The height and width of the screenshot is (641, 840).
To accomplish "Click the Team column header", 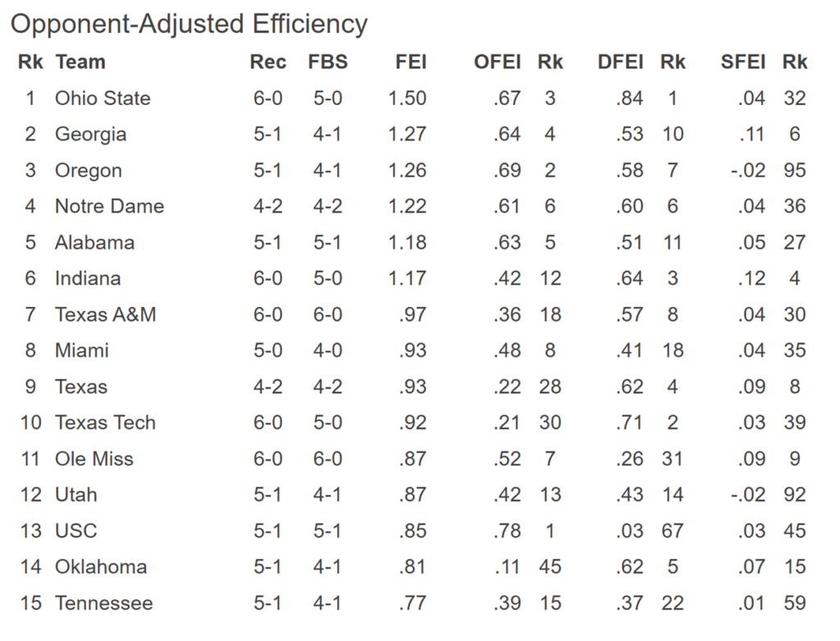I will [80, 62].
